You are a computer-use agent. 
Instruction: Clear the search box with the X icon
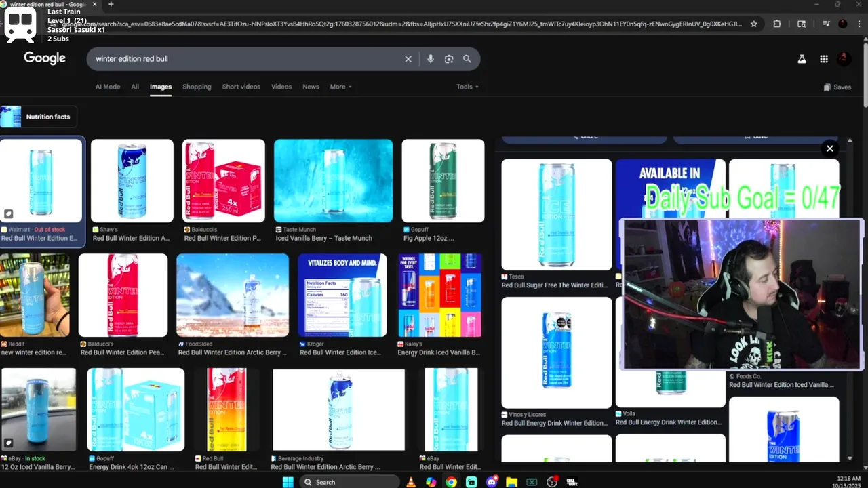[408, 59]
